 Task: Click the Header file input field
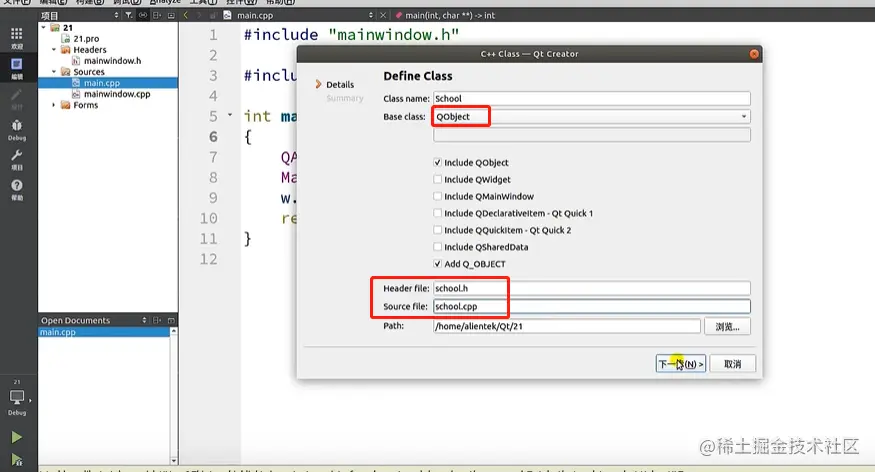592,288
